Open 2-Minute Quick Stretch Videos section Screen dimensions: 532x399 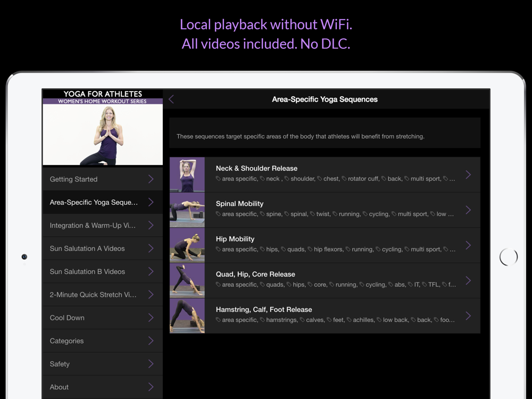103,295
